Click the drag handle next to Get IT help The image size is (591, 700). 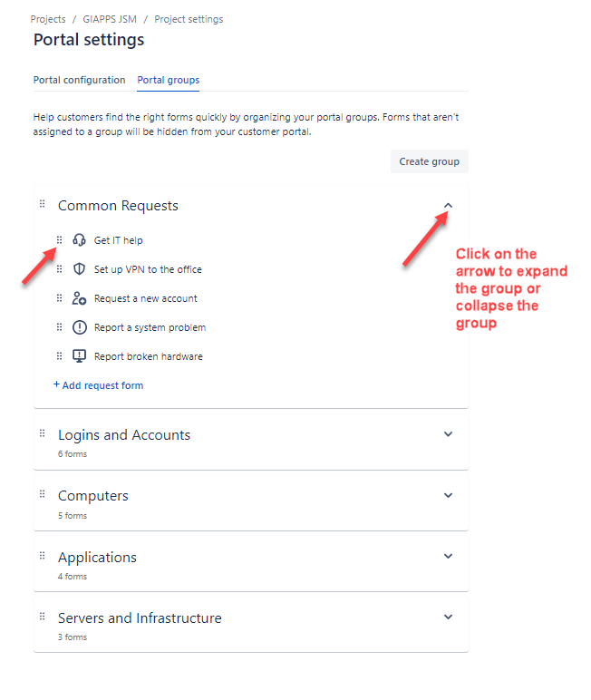pyautogui.click(x=59, y=240)
